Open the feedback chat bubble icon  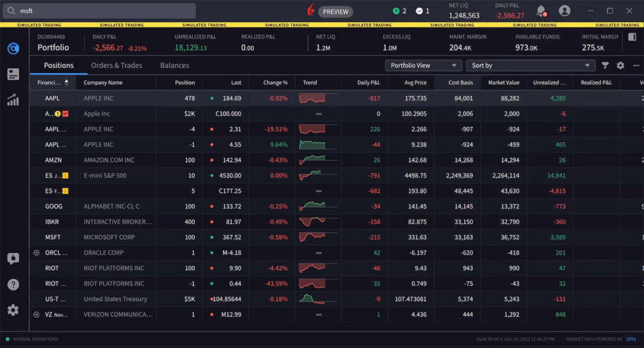[13, 259]
